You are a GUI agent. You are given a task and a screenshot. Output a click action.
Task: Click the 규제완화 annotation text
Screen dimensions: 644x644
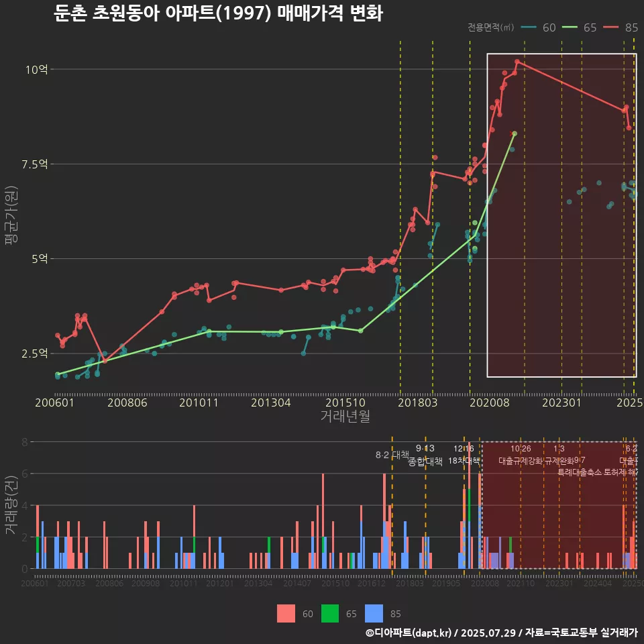[559, 461]
